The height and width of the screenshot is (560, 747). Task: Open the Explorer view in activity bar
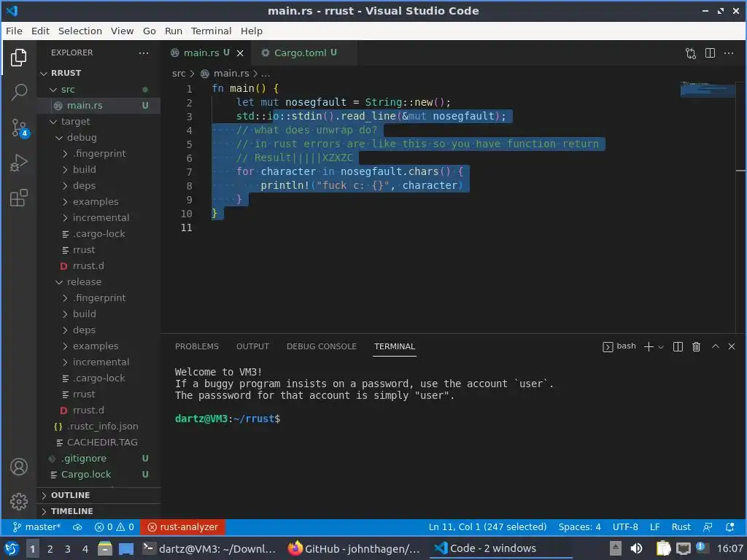coord(18,58)
